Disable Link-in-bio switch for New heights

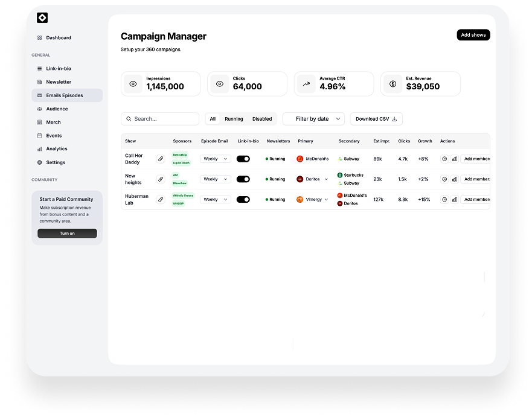(x=243, y=179)
